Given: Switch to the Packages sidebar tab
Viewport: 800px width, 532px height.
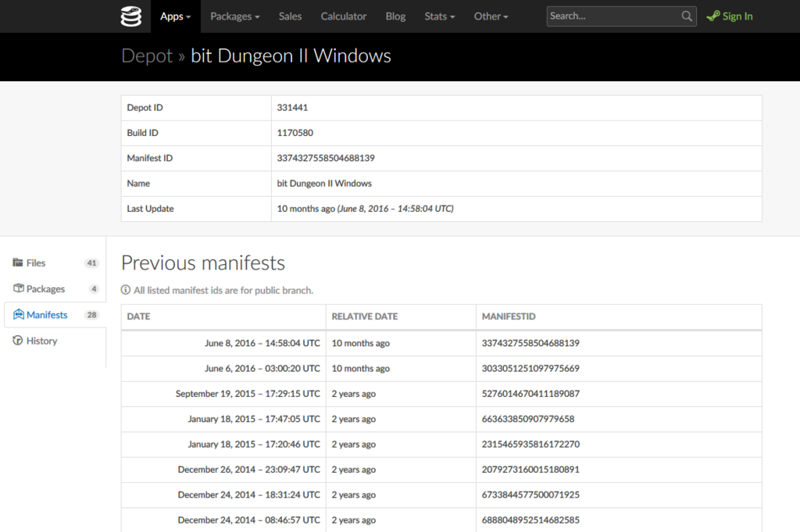Looking at the screenshot, I should tap(55, 289).
